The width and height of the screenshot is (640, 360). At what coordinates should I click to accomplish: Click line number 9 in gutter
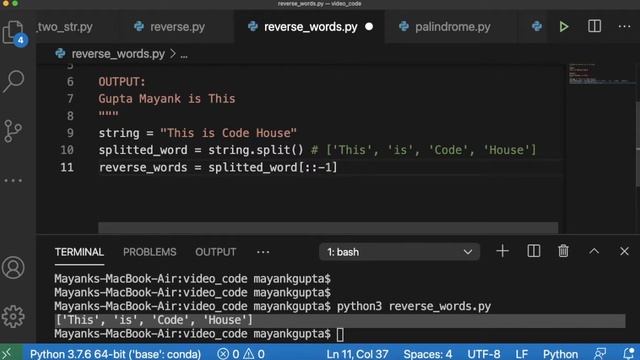click(x=70, y=133)
